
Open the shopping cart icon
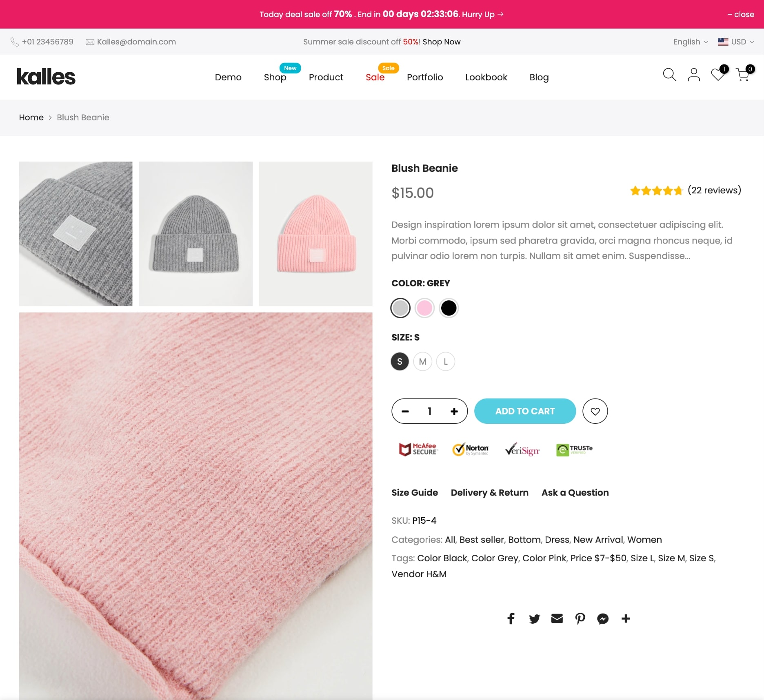pos(742,75)
